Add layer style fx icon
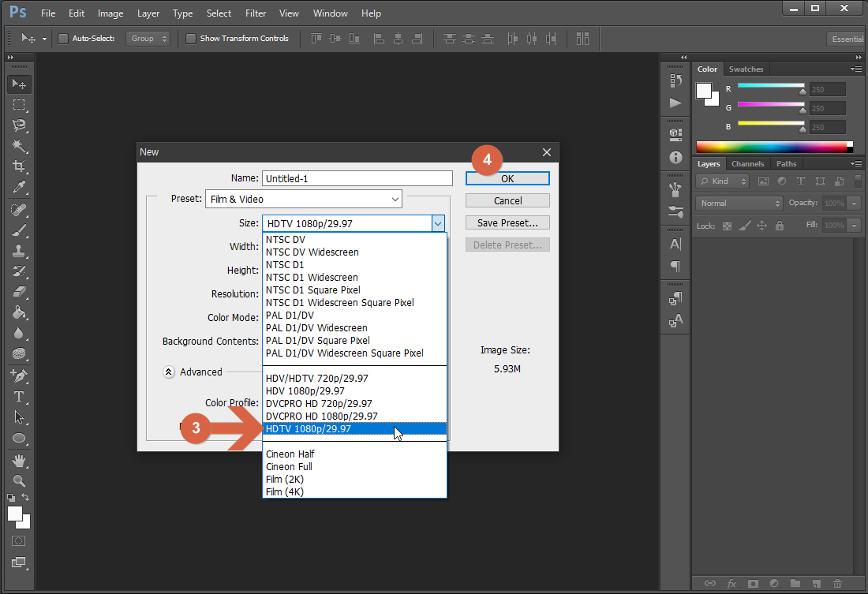This screenshot has height=594, width=868. tap(731, 584)
